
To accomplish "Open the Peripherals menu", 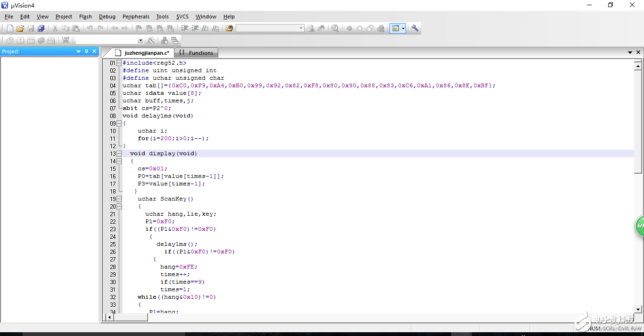I will pyautogui.click(x=136, y=17).
